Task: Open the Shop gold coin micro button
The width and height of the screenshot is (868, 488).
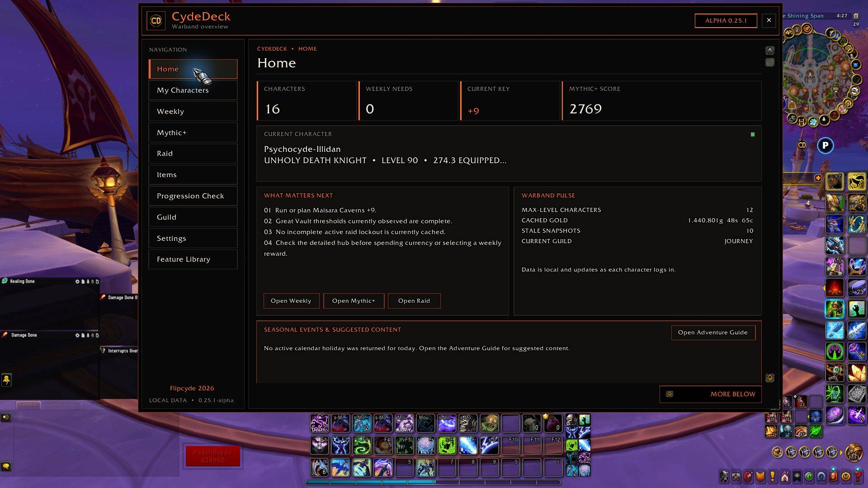Action: point(846,476)
